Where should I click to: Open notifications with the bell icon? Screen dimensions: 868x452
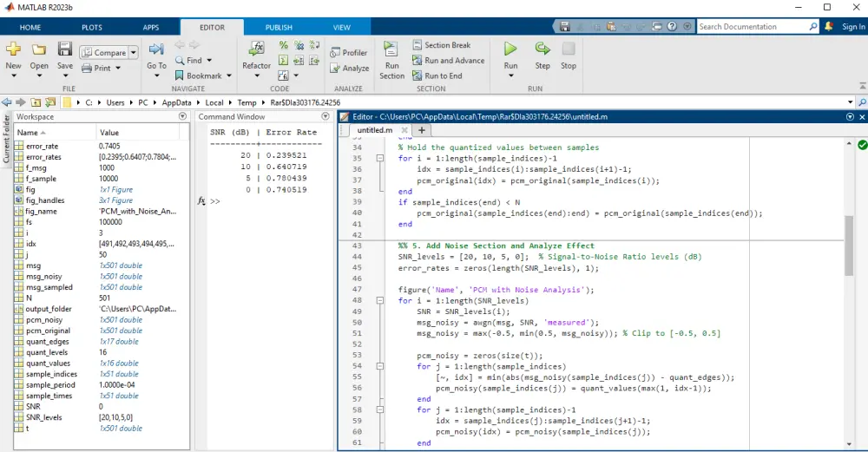(829, 27)
